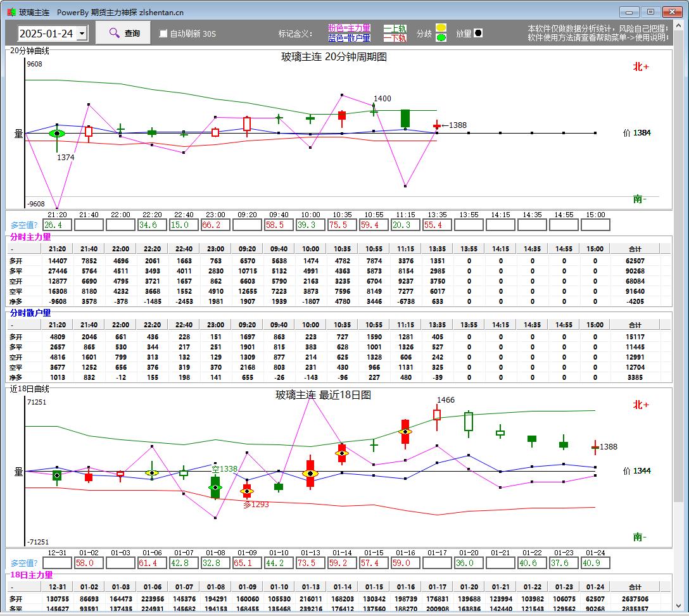
Task: Click the 10:35 多空值 box 75.5
Action: pos(342,225)
